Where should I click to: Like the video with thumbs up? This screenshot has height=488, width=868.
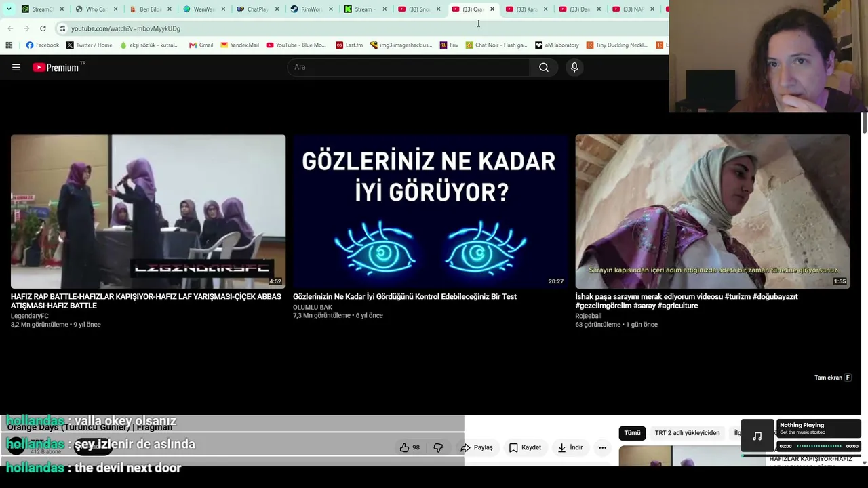tap(410, 447)
